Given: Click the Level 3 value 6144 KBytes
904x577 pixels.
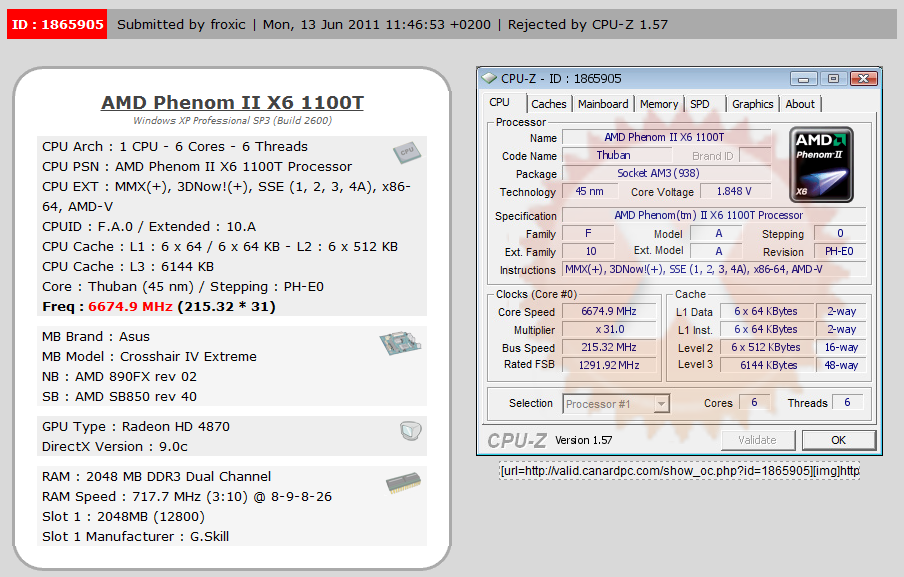Looking at the screenshot, I should [766, 365].
